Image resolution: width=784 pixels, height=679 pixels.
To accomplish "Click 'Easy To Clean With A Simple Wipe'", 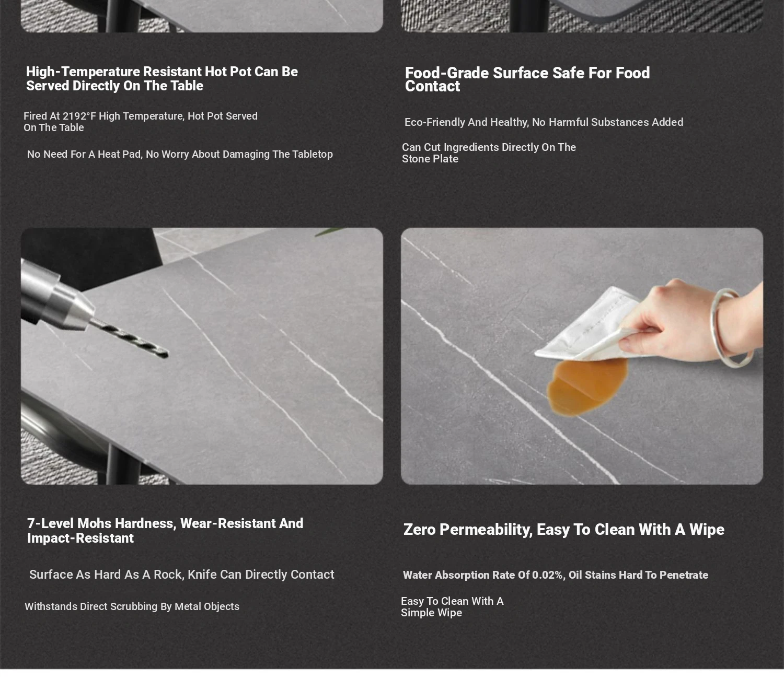I will pos(452,607).
